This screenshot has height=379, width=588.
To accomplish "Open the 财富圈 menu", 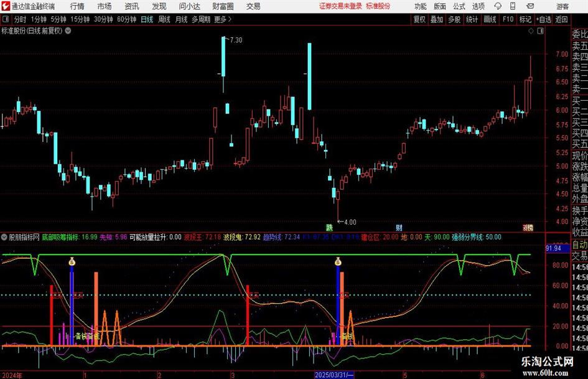I will [x=223, y=6].
